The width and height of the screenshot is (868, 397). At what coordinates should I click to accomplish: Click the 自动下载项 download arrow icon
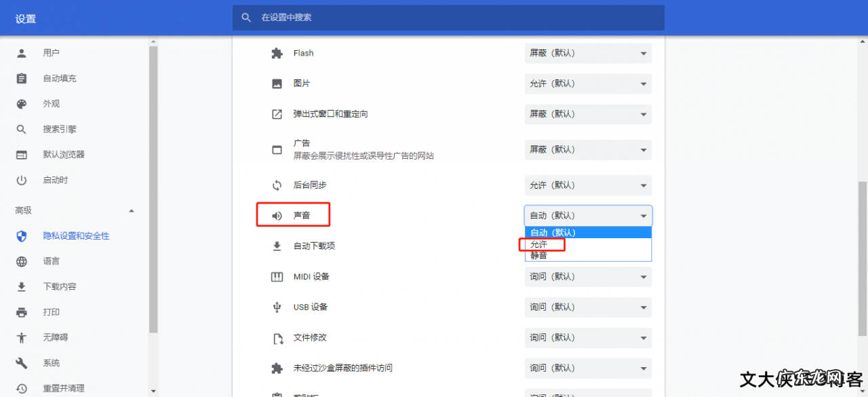277,246
